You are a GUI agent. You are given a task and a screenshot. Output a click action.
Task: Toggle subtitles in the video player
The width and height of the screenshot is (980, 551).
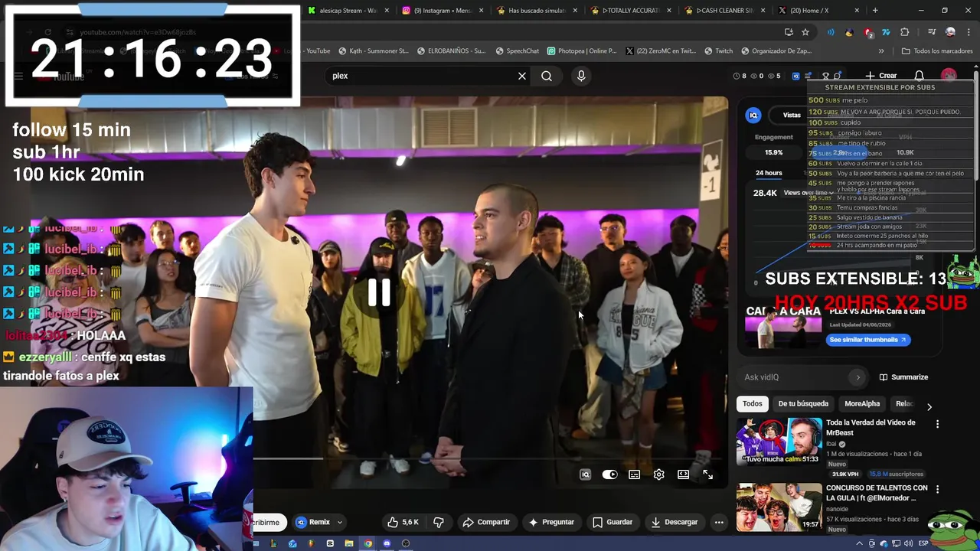635,474
